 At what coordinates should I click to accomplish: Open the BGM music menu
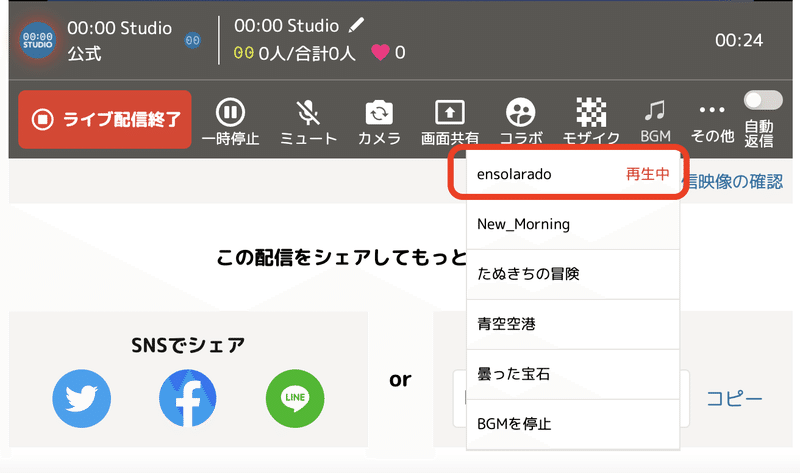pyautogui.click(x=655, y=121)
